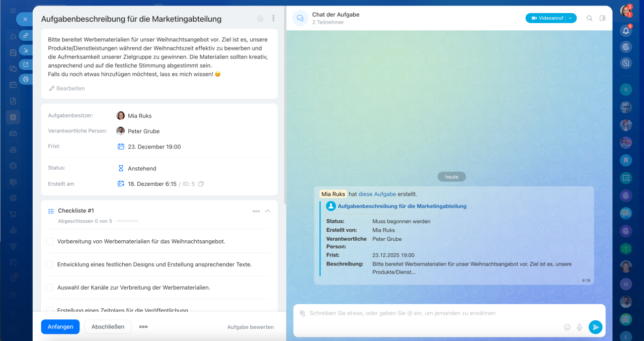Start a Videoanruf
Screen dimensions: 644x341
pos(545,18)
